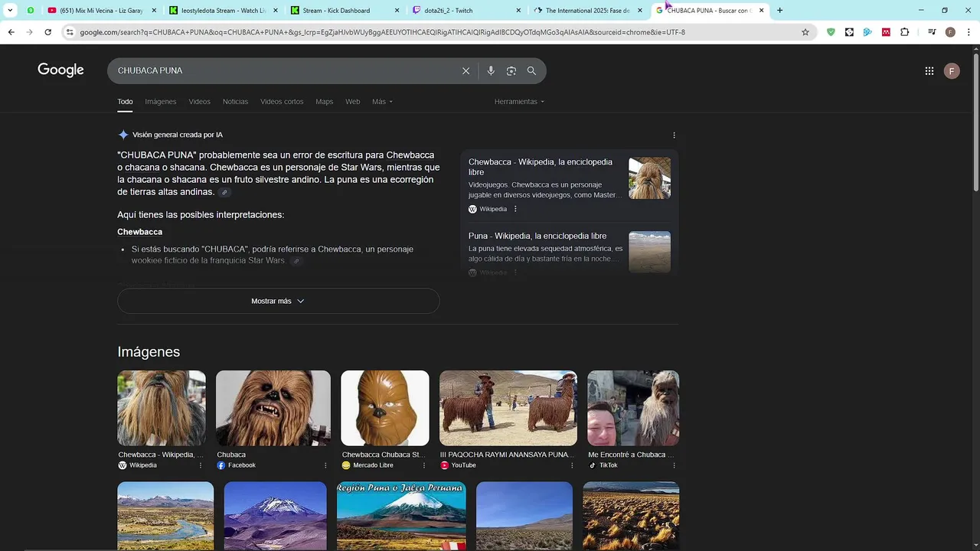The width and height of the screenshot is (980, 551).
Task: Open more options for the Chewbacca Wikipedia card
Action: (x=515, y=209)
